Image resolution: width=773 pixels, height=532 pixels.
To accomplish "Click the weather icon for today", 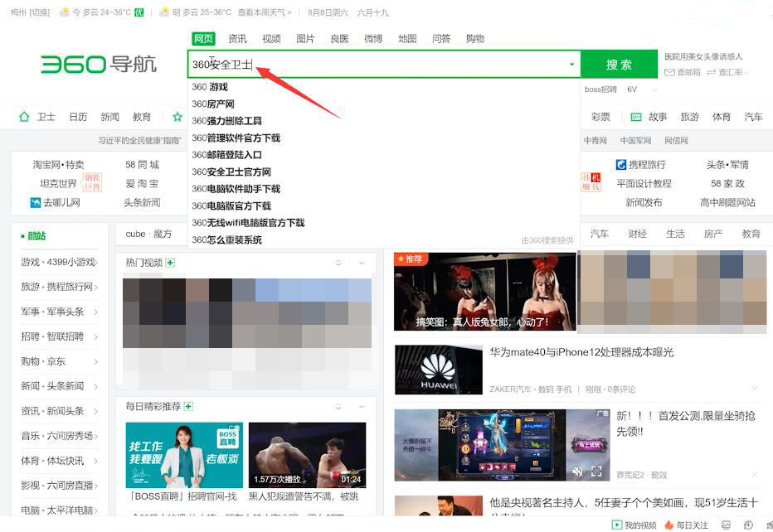I will (64, 12).
